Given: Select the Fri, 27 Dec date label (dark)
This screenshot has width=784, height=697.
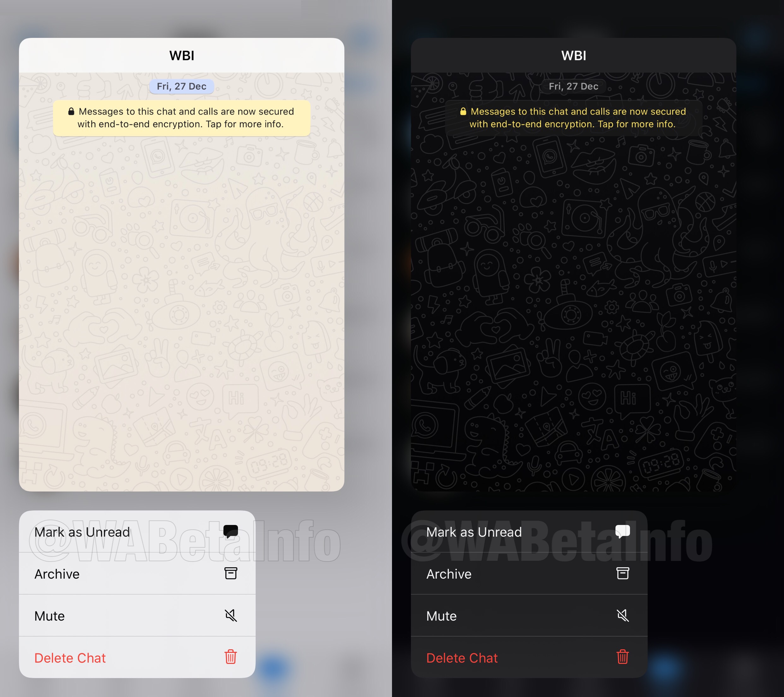Looking at the screenshot, I should tap(575, 87).
